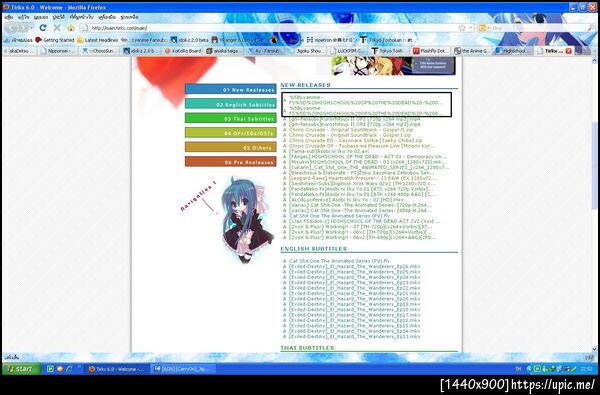This screenshot has width=600, height=395.
Task: Switch to the KoKoRo Board tab
Action: pos(183,51)
